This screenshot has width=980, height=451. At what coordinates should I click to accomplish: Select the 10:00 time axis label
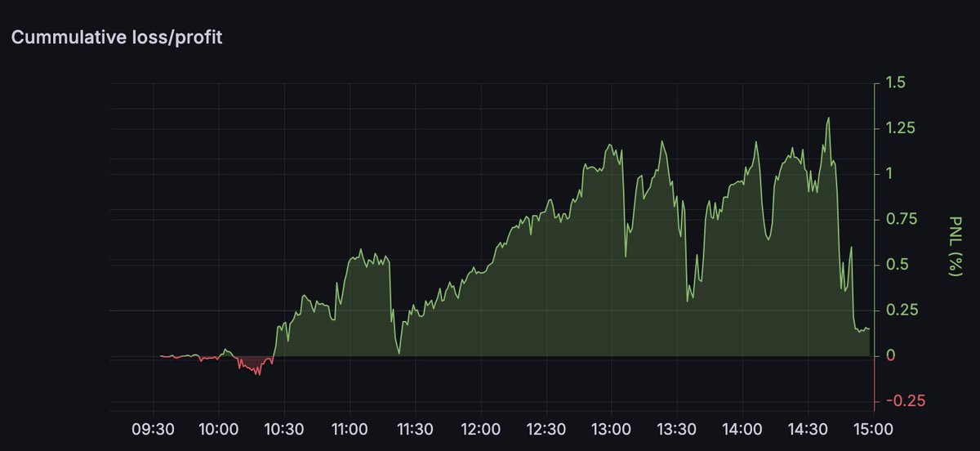coord(218,428)
